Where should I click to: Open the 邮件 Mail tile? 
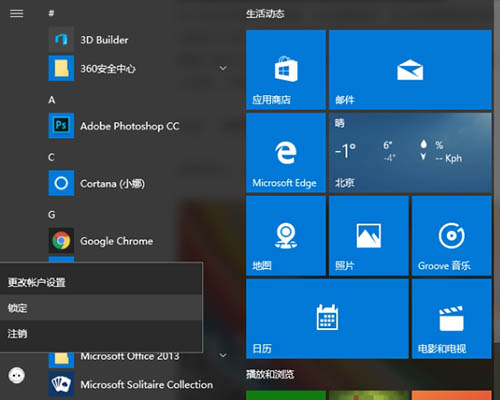(x=410, y=70)
